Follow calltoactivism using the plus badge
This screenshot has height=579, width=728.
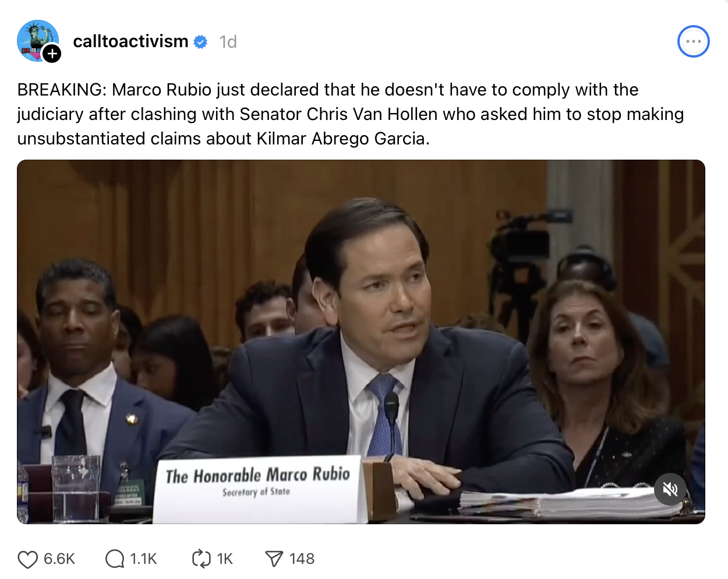52,54
